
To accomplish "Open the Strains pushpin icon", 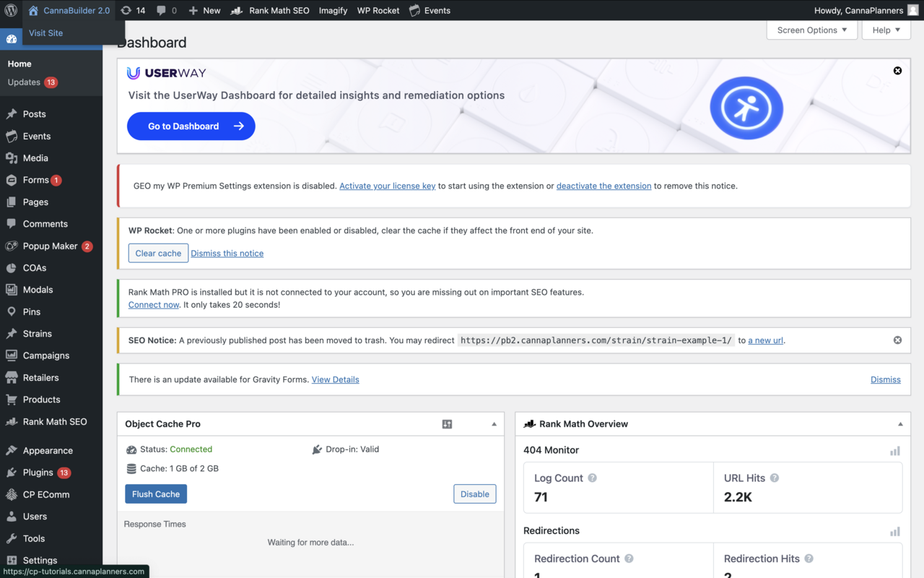I will click(x=11, y=334).
